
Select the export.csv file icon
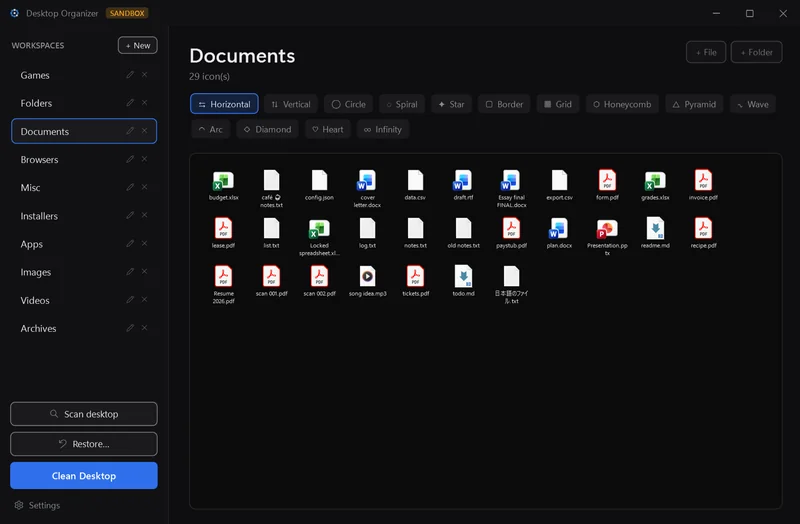pos(559,181)
